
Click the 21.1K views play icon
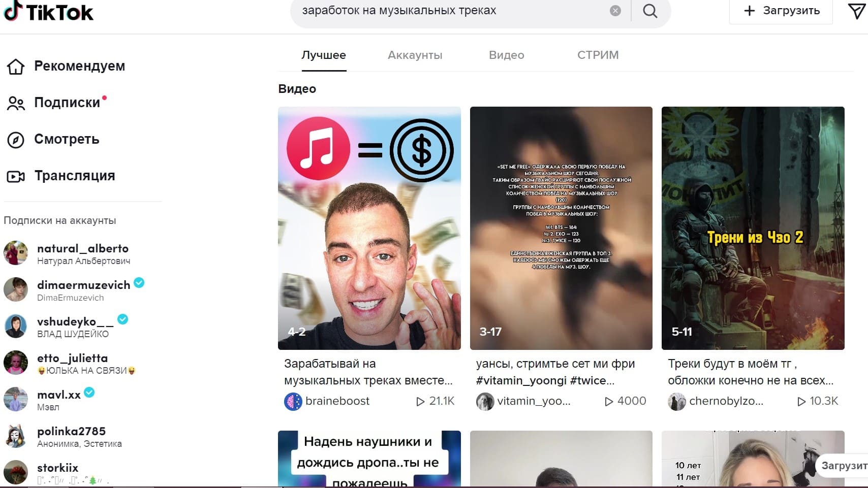point(420,402)
